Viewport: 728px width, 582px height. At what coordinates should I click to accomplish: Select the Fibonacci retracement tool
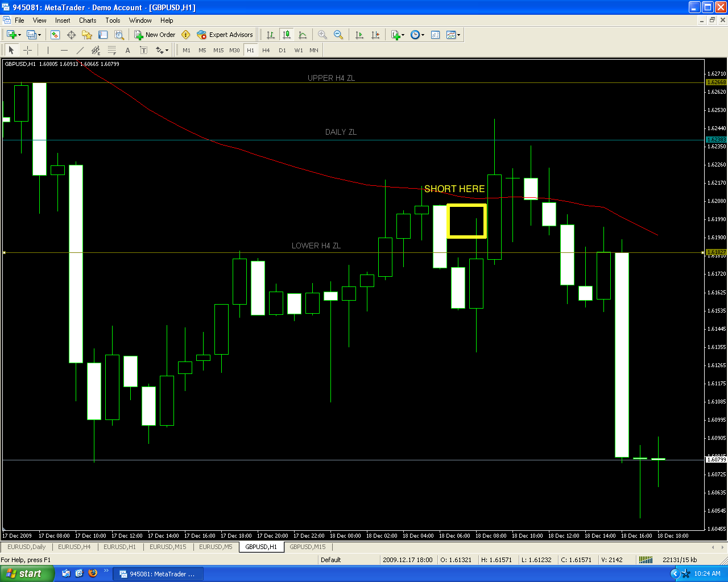(111, 50)
